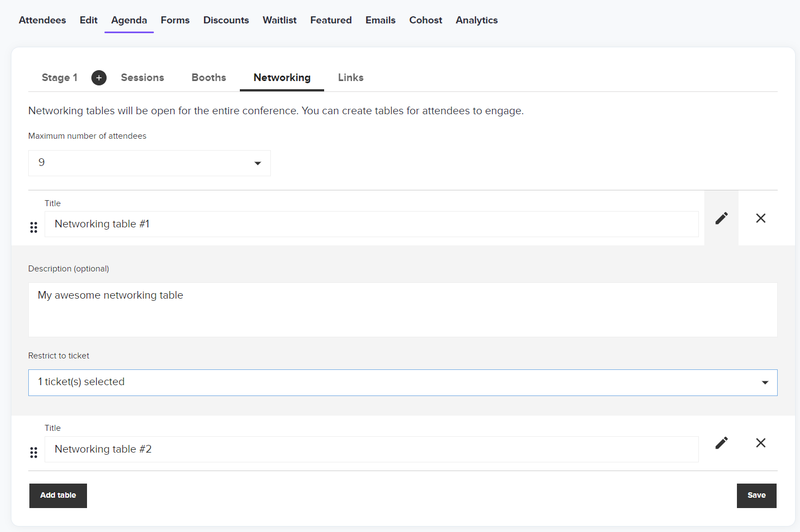Save the networking settings
This screenshot has width=800, height=532.
756,496
